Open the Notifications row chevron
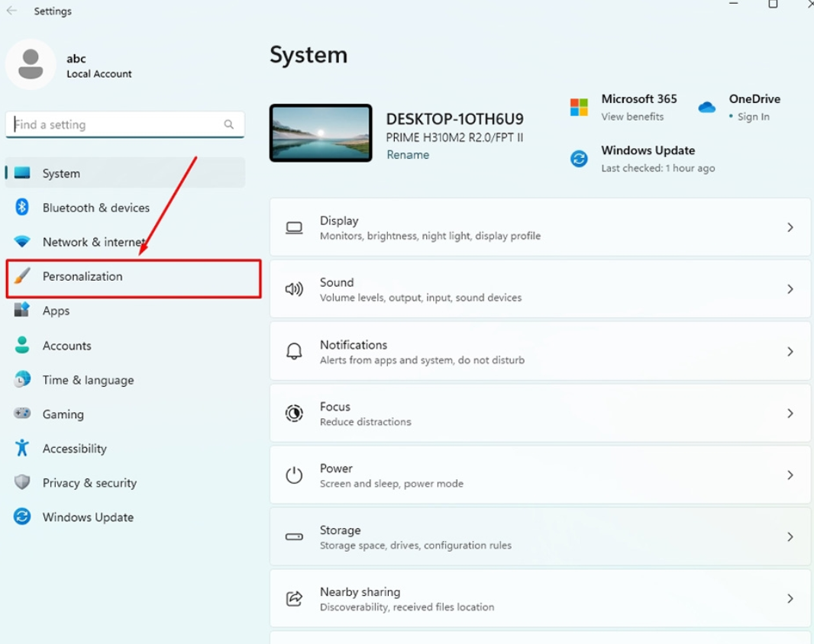The image size is (814, 644). (x=790, y=352)
